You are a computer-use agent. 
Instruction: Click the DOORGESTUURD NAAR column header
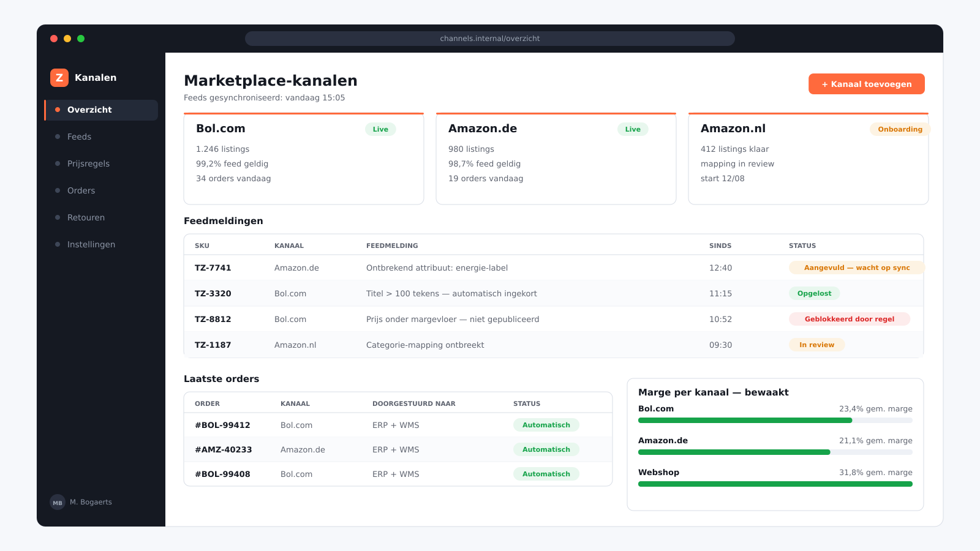pyautogui.click(x=414, y=404)
